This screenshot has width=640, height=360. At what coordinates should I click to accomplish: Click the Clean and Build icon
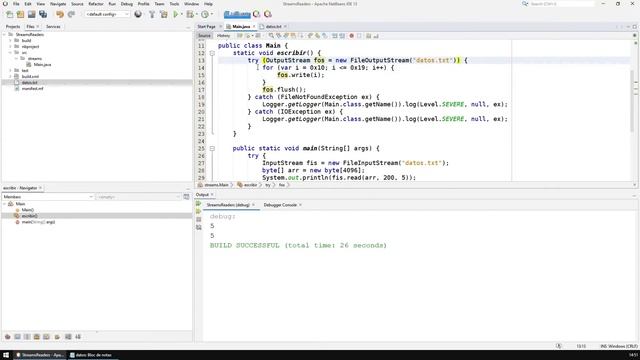click(164, 14)
